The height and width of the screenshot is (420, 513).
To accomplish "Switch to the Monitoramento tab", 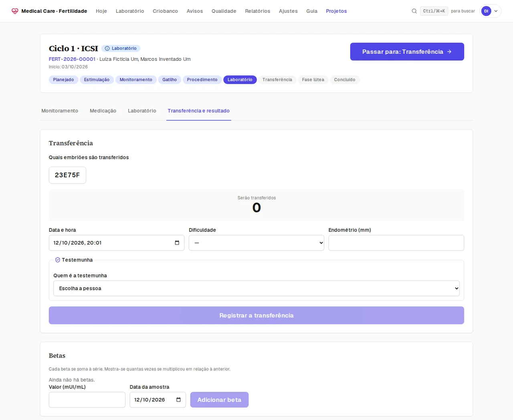I will (x=60, y=111).
